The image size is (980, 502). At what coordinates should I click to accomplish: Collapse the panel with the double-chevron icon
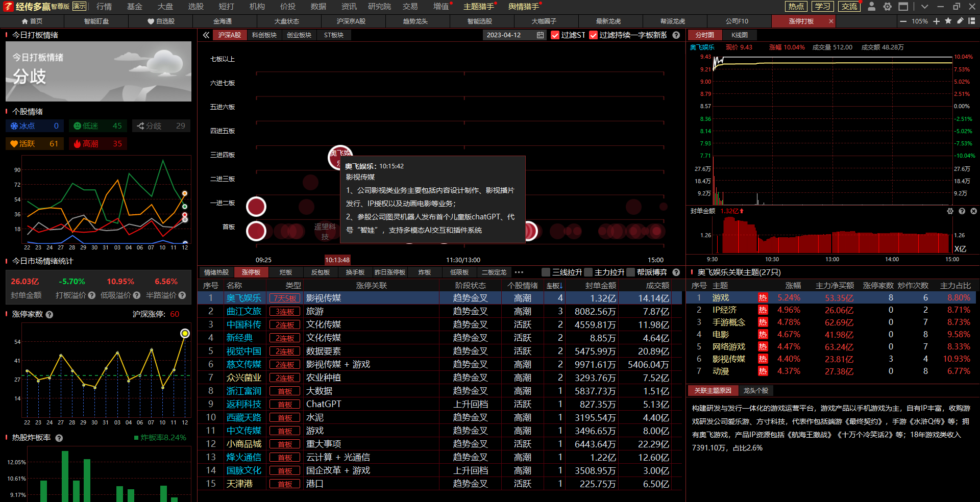(206, 35)
